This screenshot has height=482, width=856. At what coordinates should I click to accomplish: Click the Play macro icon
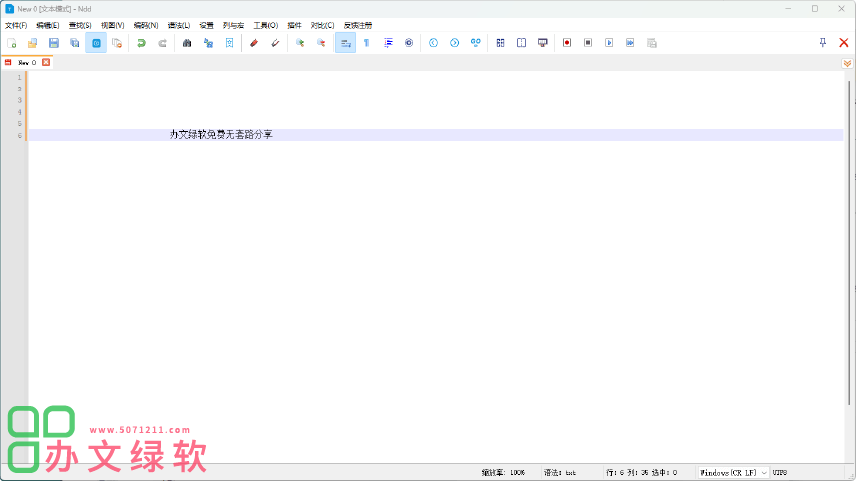(x=608, y=43)
